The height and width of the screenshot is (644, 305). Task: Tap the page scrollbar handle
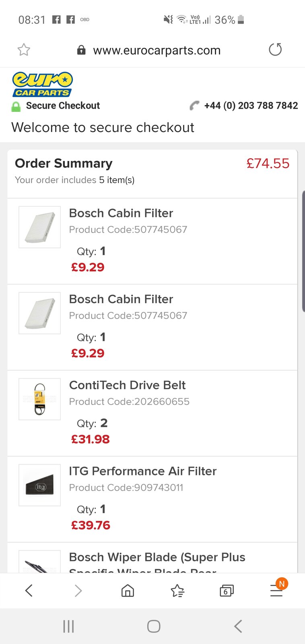coord(303,252)
